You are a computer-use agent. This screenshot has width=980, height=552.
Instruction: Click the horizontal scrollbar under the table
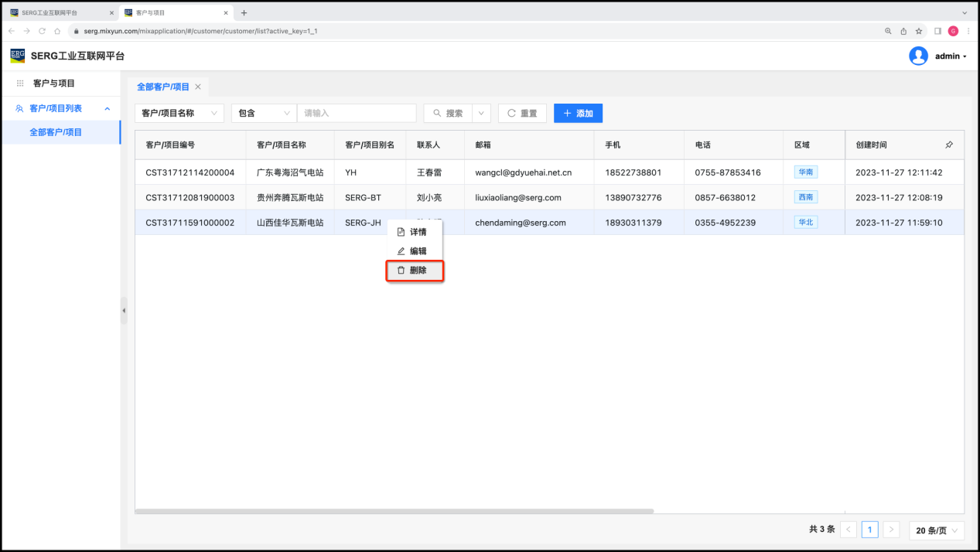(394, 511)
